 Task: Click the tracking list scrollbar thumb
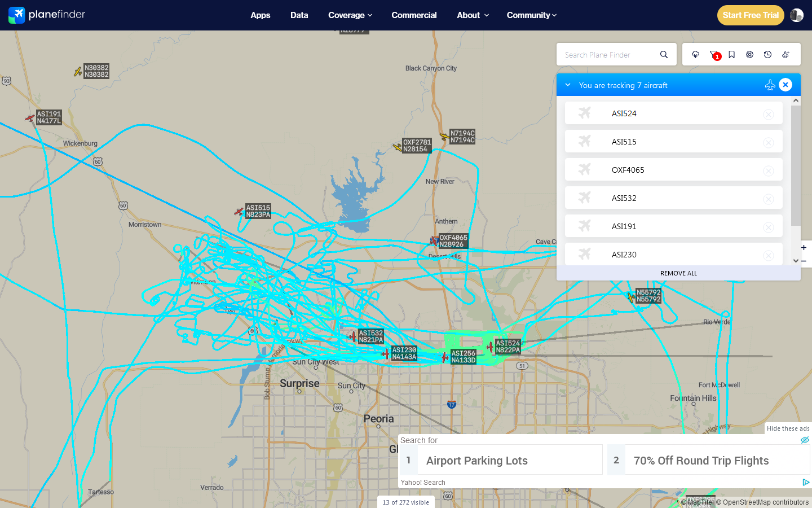click(796, 165)
